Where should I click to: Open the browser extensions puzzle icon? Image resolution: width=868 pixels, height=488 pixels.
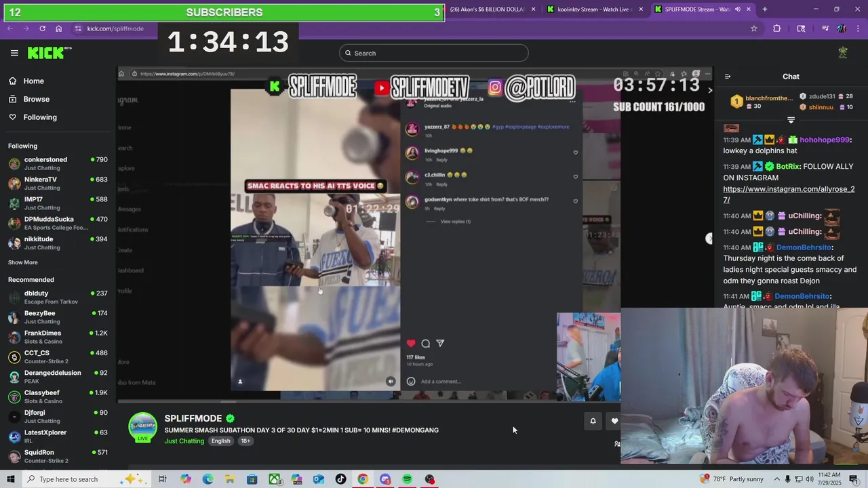[777, 28]
